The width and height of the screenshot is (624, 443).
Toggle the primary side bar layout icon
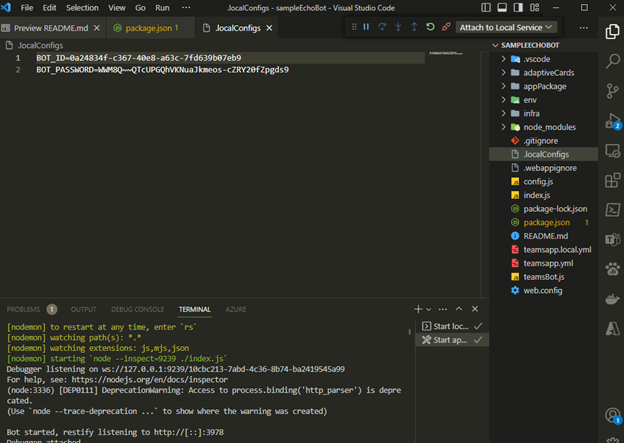click(x=486, y=8)
